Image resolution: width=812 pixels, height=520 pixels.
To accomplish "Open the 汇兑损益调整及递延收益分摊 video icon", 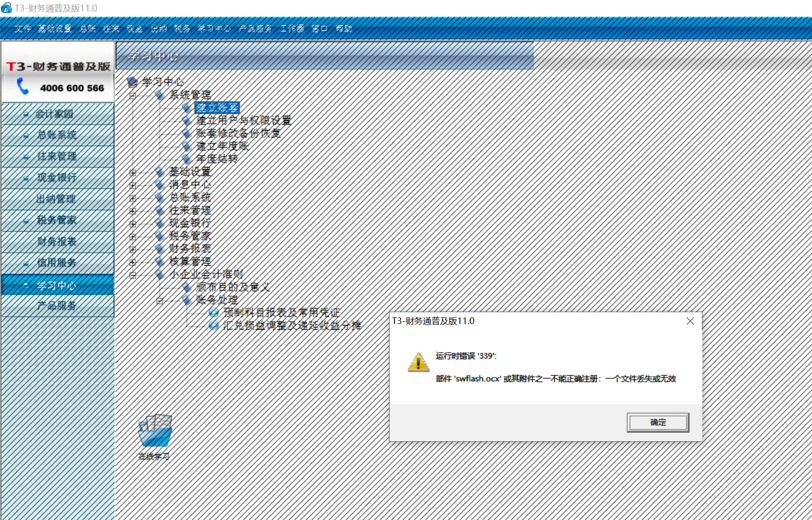I will coord(214,325).
